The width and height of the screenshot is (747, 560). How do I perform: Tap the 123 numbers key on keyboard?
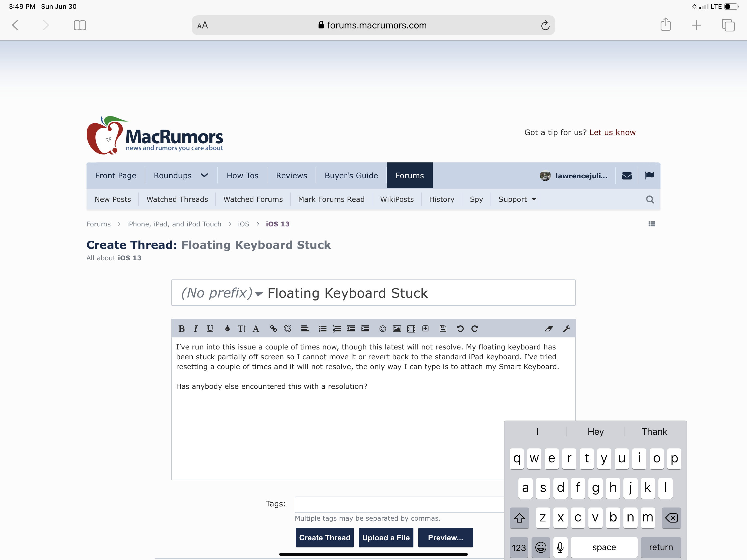click(x=519, y=547)
